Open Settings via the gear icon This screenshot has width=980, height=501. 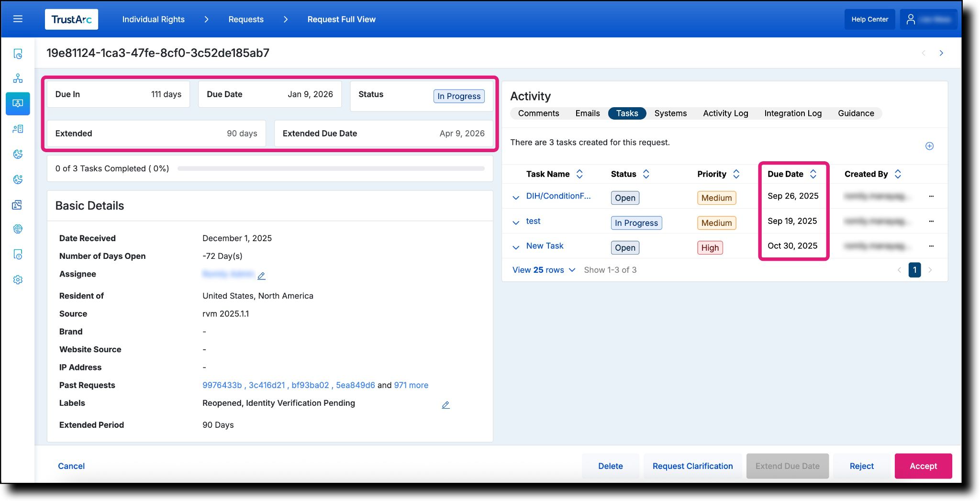18,279
